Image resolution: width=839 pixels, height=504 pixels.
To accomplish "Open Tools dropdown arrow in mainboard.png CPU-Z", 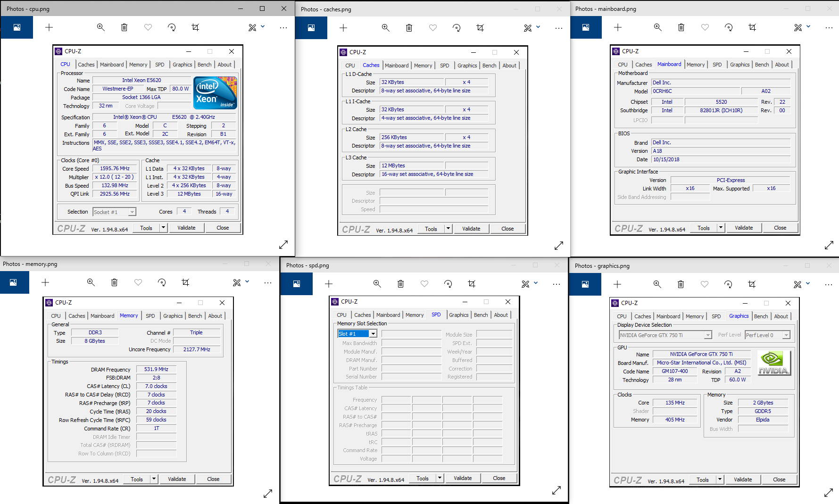I will coord(721,228).
